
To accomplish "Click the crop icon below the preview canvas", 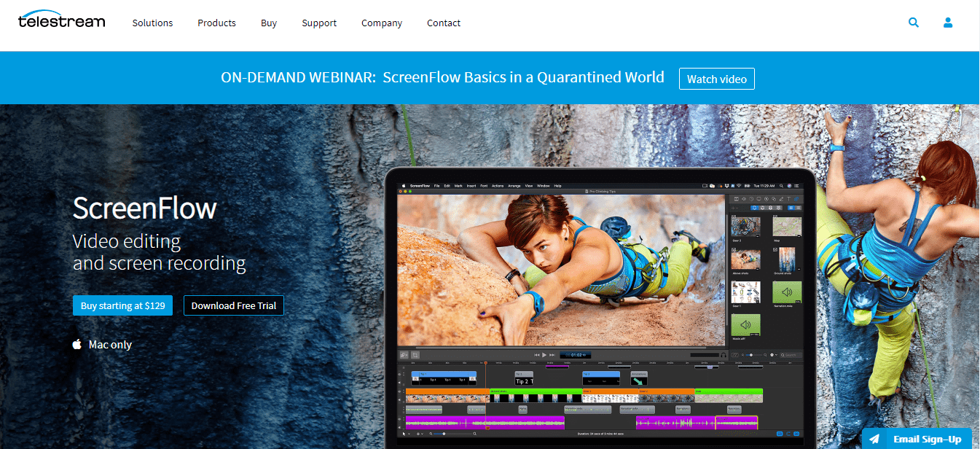I will pyautogui.click(x=415, y=355).
